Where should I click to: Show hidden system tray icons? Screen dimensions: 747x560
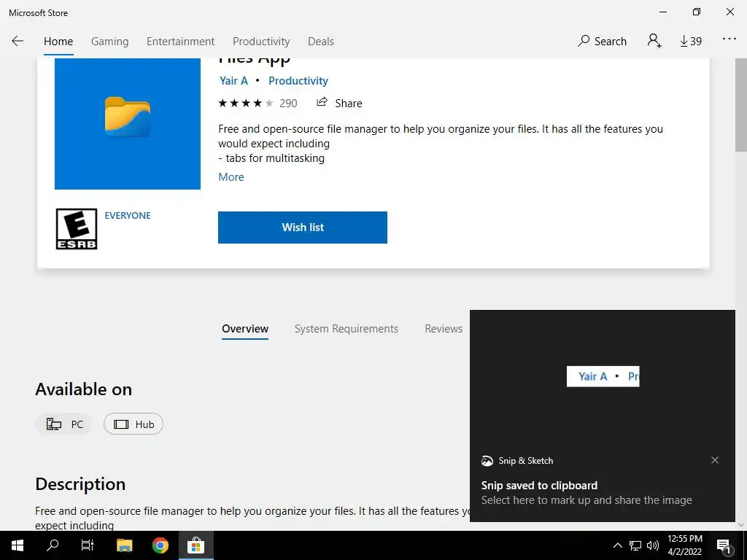click(617, 545)
